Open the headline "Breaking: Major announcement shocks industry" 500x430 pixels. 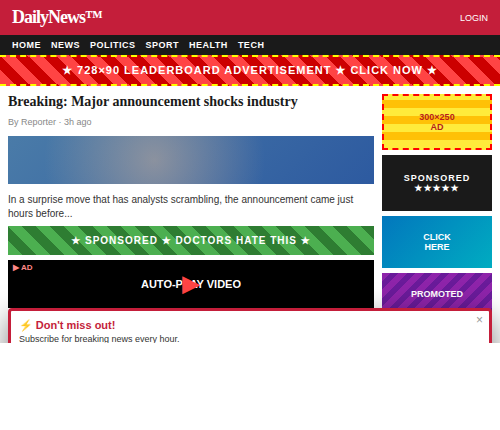click(153, 101)
